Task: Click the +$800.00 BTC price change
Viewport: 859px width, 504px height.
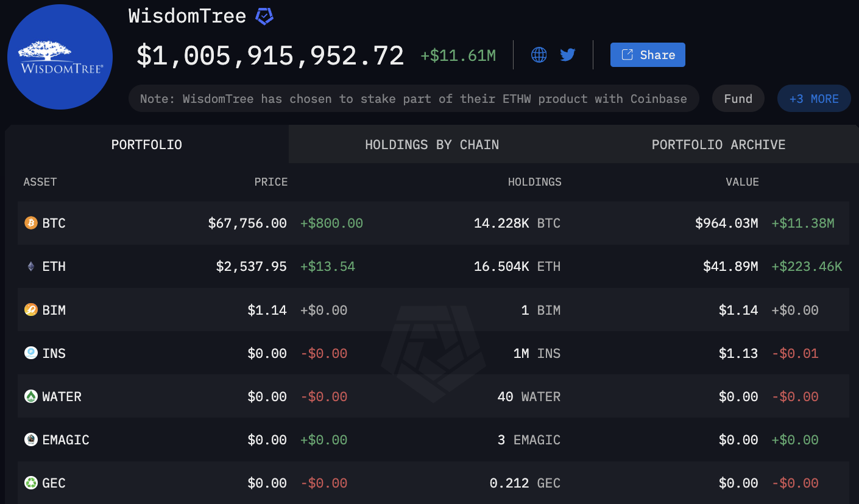Action: click(331, 223)
